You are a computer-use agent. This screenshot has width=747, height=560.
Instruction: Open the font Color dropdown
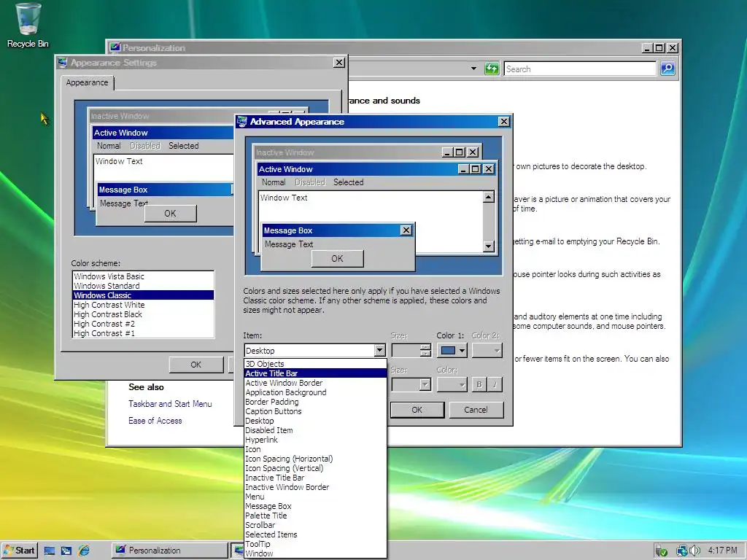(452, 384)
